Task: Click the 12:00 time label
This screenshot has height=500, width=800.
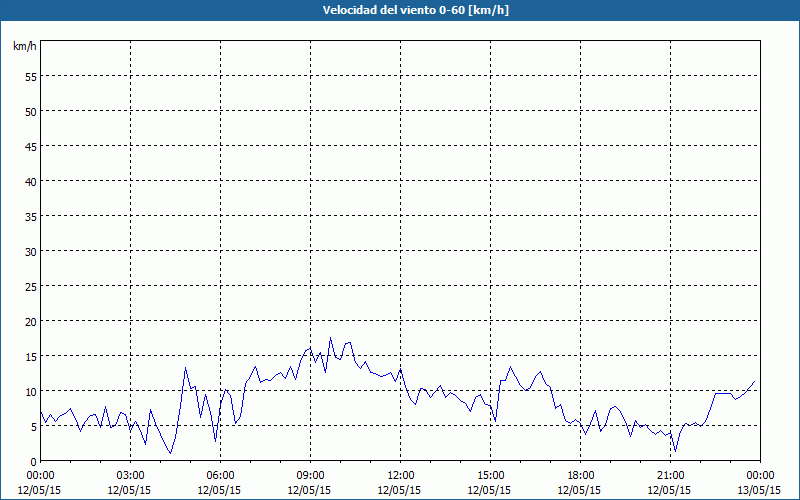Action: [x=401, y=476]
